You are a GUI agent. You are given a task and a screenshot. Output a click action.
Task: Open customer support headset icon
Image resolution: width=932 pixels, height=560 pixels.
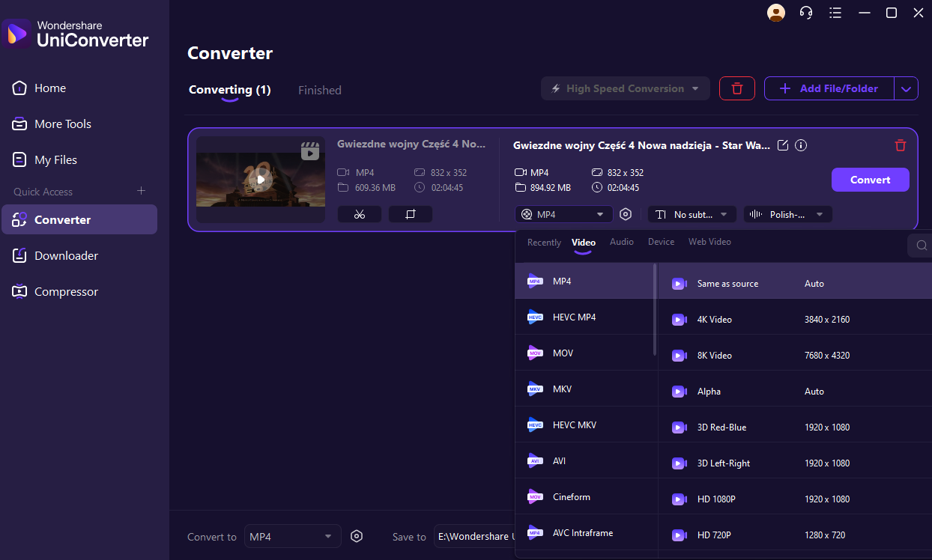pyautogui.click(x=806, y=13)
